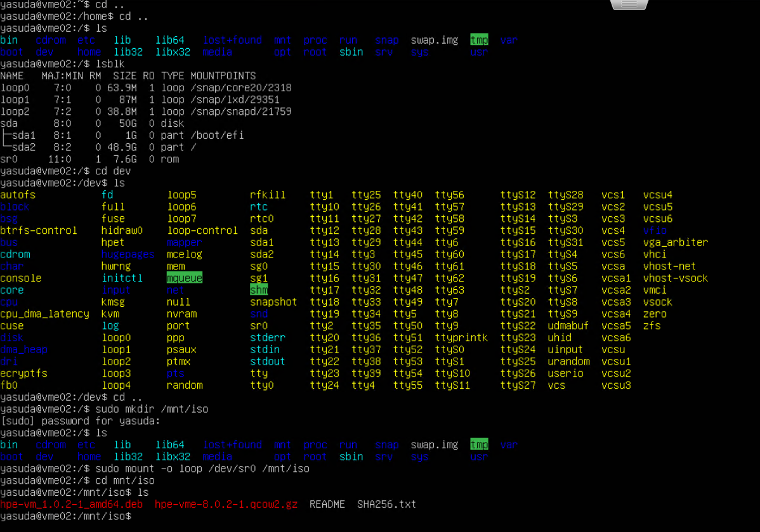
Task: Click the cuse device entry
Action: 12,325
